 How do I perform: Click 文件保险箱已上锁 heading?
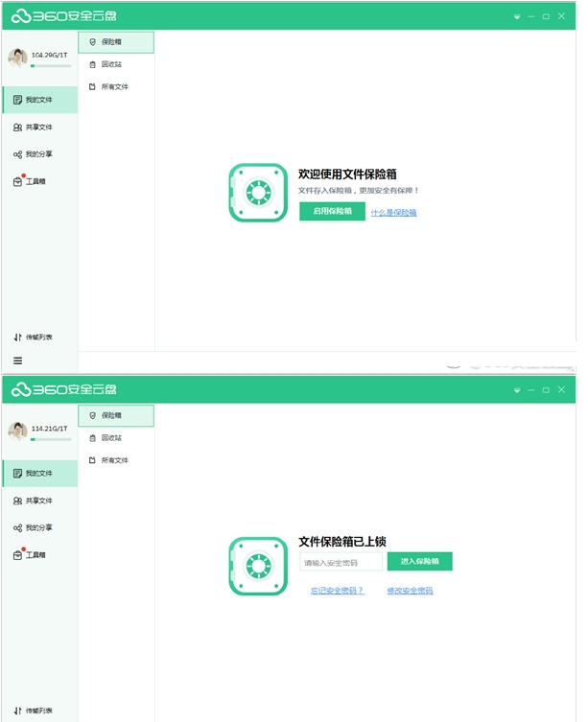[341, 541]
